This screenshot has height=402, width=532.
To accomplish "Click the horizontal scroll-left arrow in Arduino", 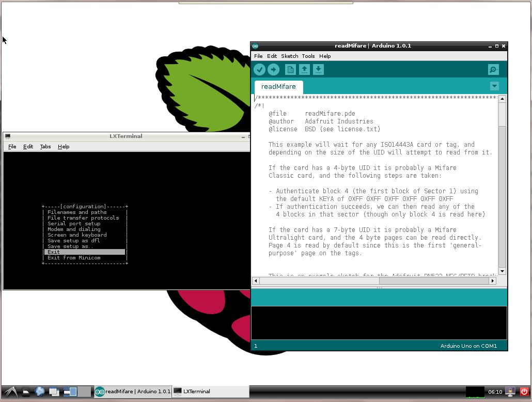I will point(256,281).
